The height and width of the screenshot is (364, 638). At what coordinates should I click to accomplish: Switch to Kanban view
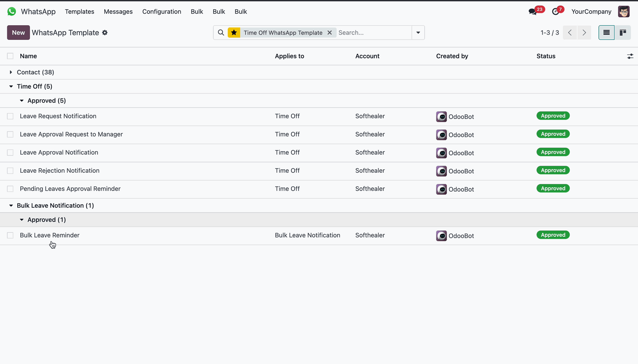point(623,33)
